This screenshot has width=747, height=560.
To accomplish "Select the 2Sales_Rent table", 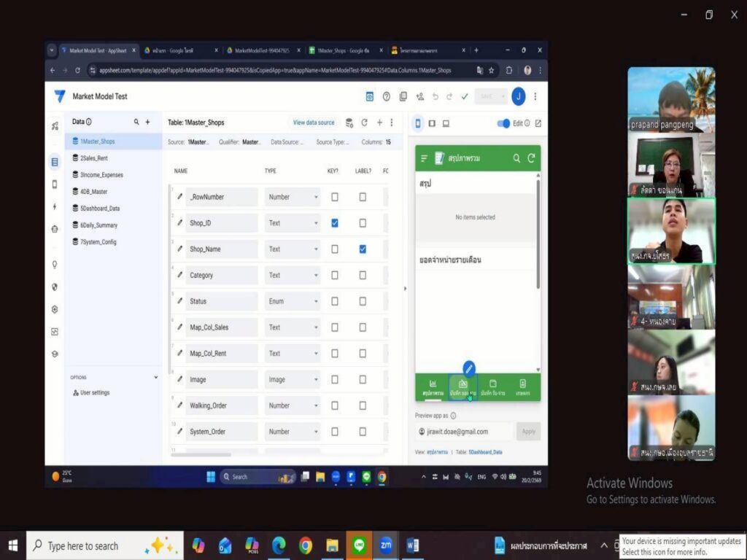I will [x=113, y=158].
